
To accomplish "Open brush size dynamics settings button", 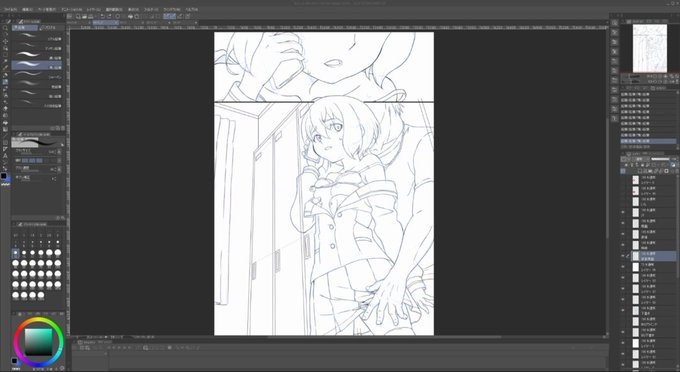I will (59, 152).
